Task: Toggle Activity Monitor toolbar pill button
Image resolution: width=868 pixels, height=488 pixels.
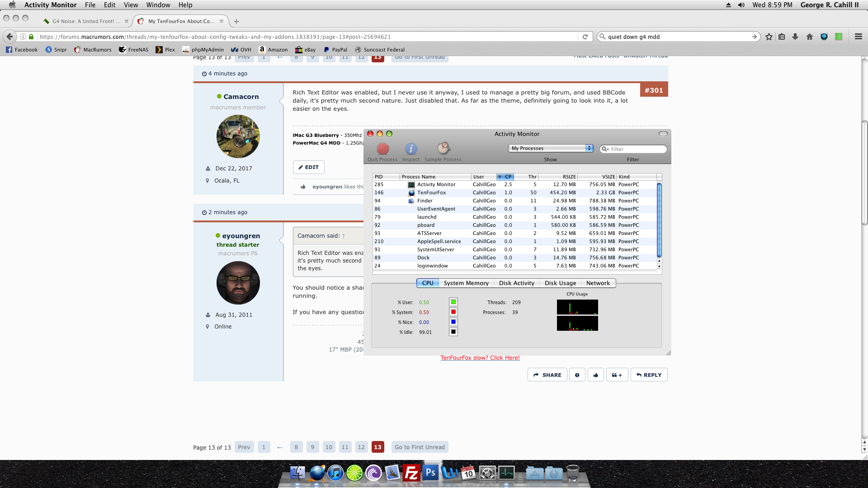Action: click(663, 134)
